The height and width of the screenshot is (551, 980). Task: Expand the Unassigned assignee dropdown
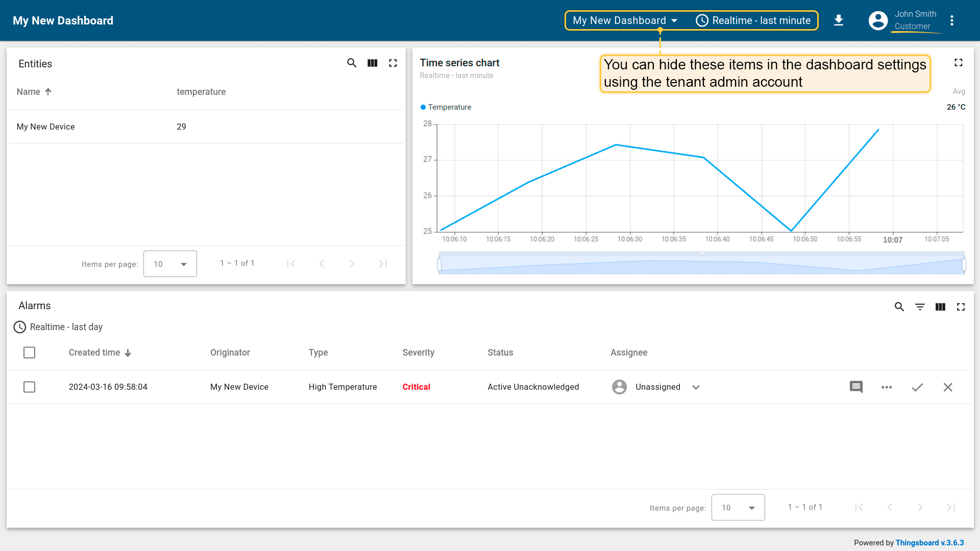[696, 387]
